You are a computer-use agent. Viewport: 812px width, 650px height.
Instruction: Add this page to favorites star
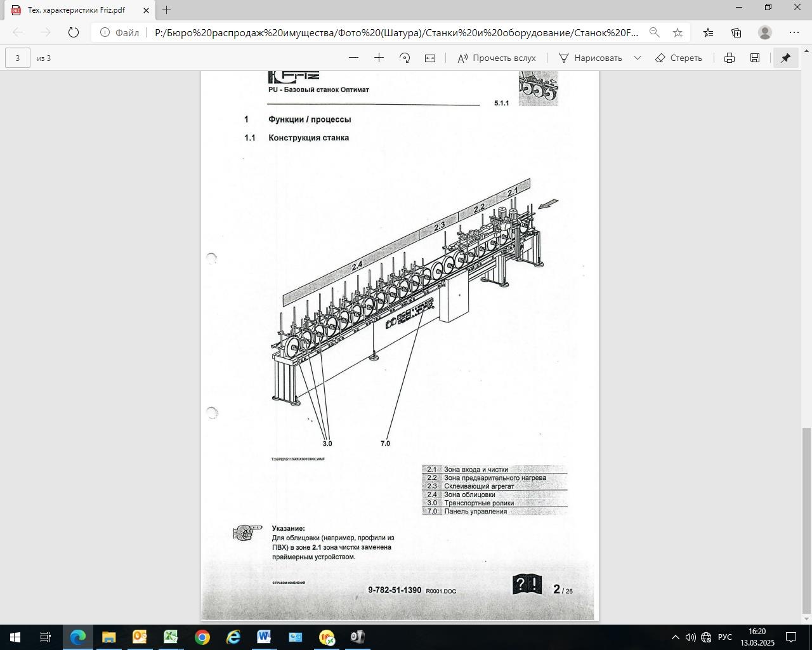click(x=678, y=32)
